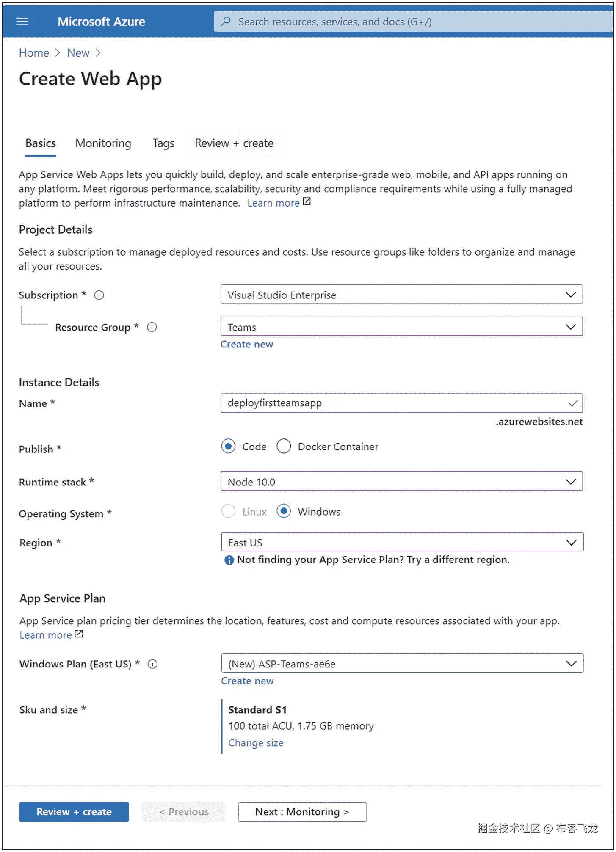Image resolution: width=616 pixels, height=852 pixels.
Task: Open the Tags tab
Action: pos(163,143)
